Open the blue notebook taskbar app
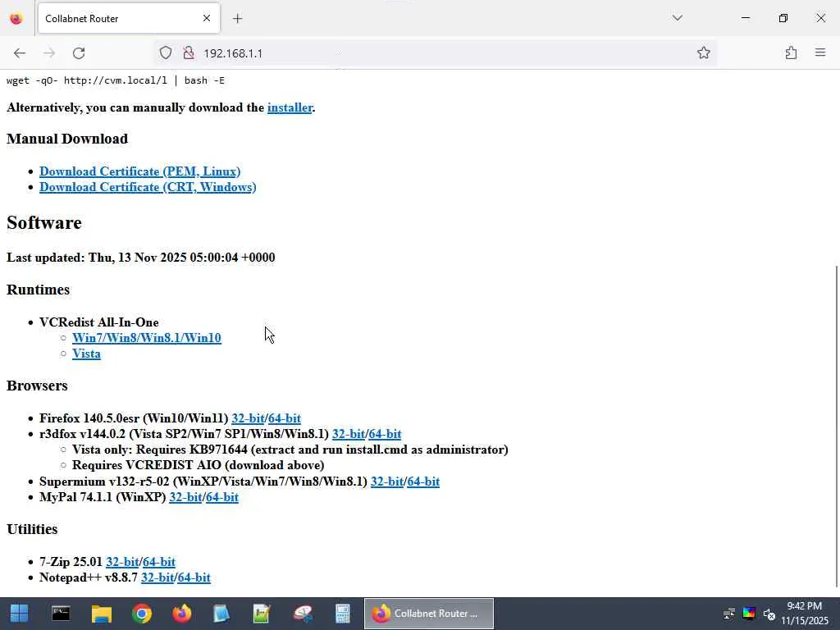The image size is (840, 630). point(221,614)
